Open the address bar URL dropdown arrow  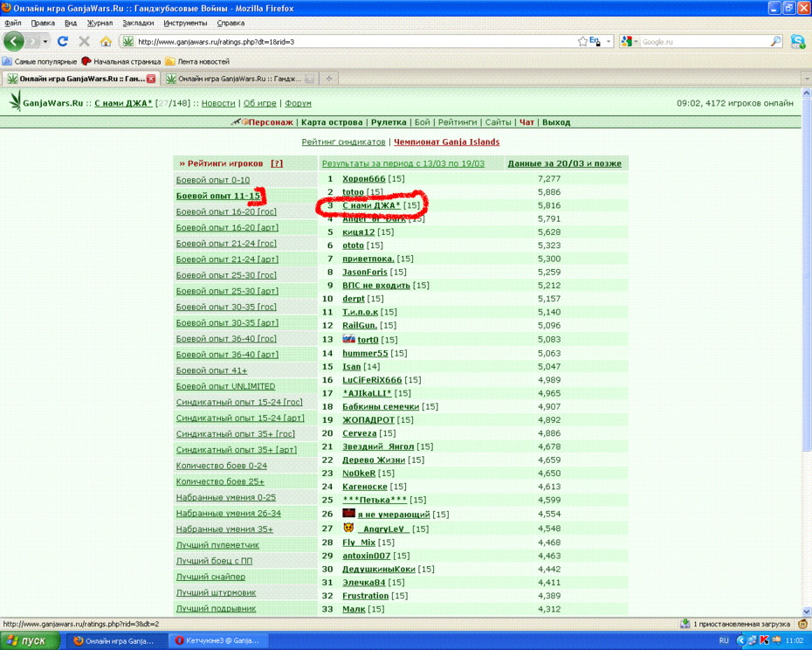tap(609, 41)
